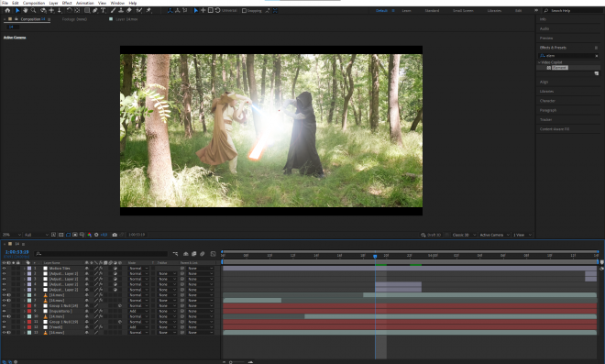This screenshot has width=605, height=364.
Task: Click the timeline layer search field
Action: [x=101, y=254]
